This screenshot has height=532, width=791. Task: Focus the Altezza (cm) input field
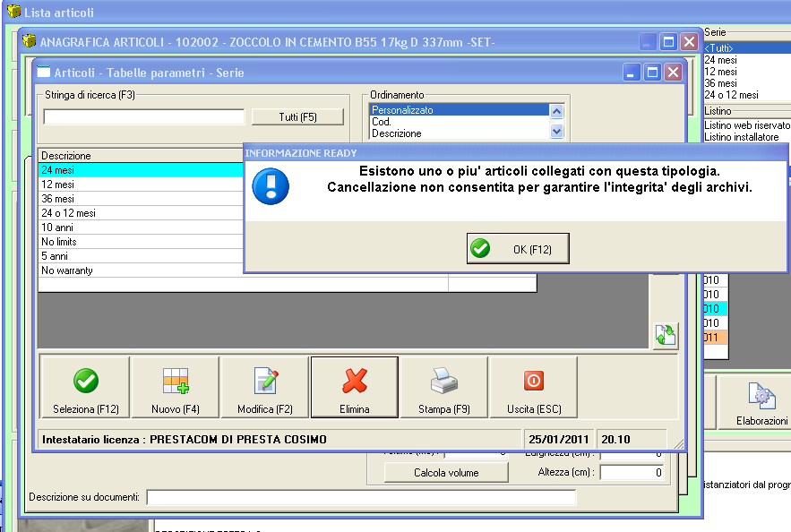click(x=632, y=473)
